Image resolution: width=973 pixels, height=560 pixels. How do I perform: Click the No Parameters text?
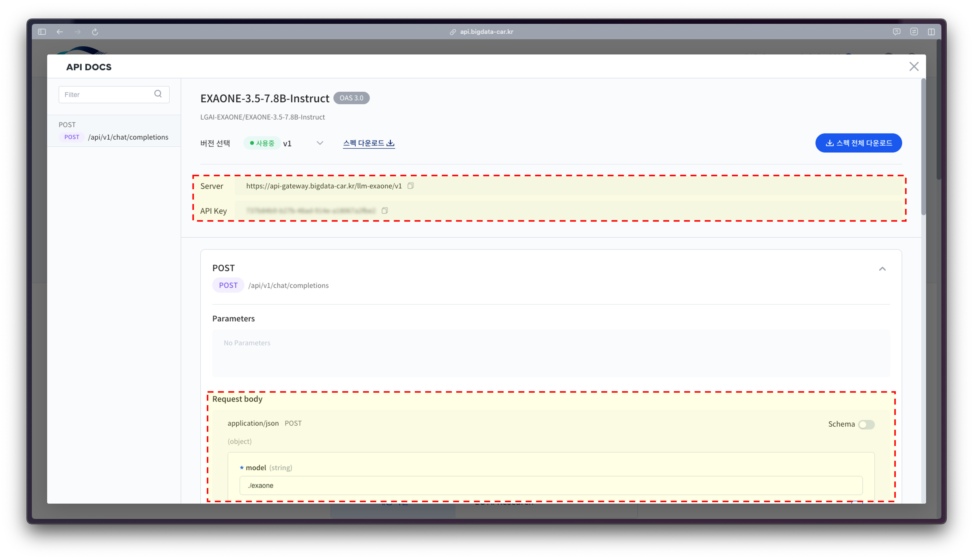click(247, 343)
